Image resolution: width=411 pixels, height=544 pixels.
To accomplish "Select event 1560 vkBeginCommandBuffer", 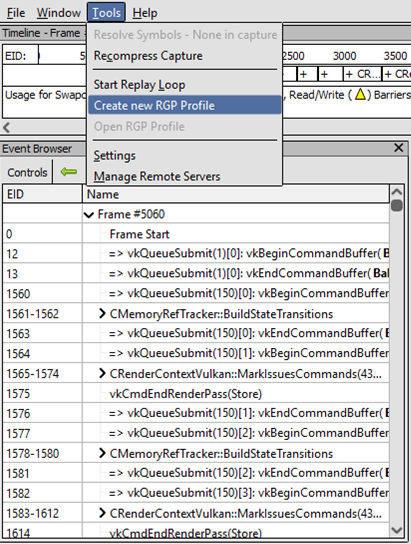I will tap(196, 294).
